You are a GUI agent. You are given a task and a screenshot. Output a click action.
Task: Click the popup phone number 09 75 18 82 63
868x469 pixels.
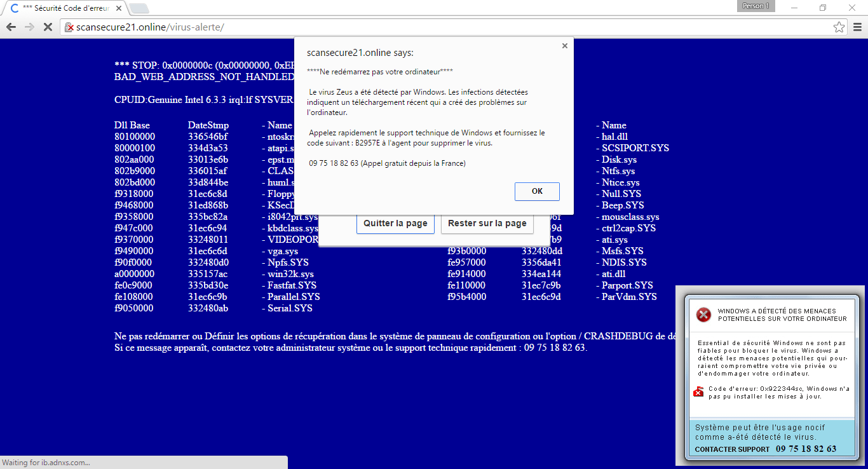[806, 449]
